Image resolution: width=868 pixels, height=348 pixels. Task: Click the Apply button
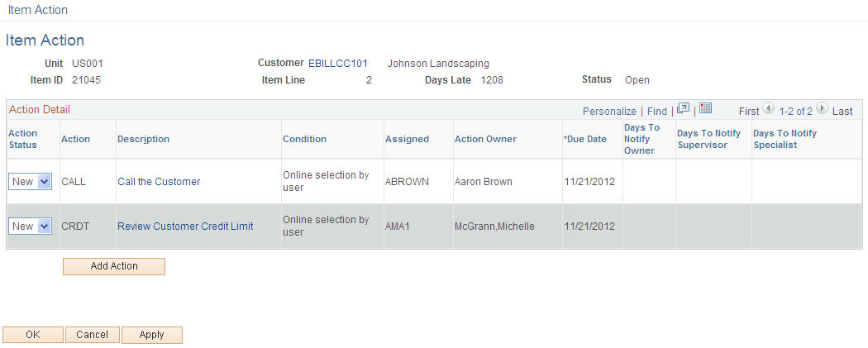[x=152, y=335]
